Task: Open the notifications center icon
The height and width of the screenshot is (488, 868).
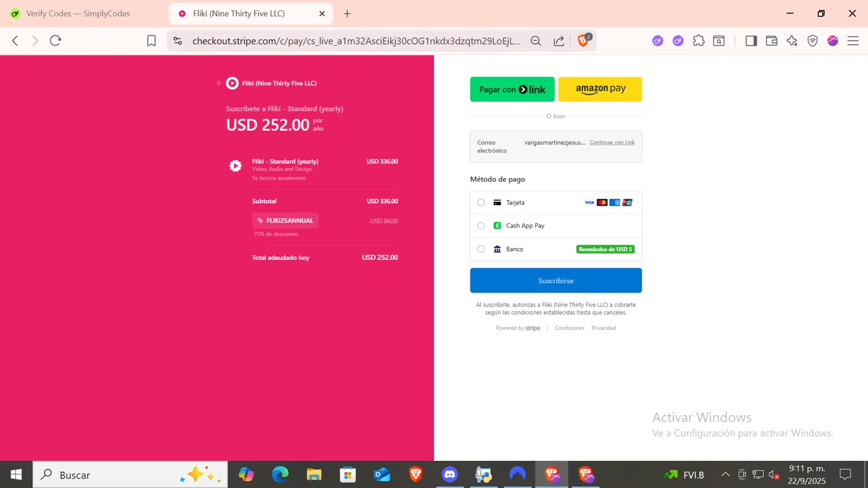Action: 845,475
